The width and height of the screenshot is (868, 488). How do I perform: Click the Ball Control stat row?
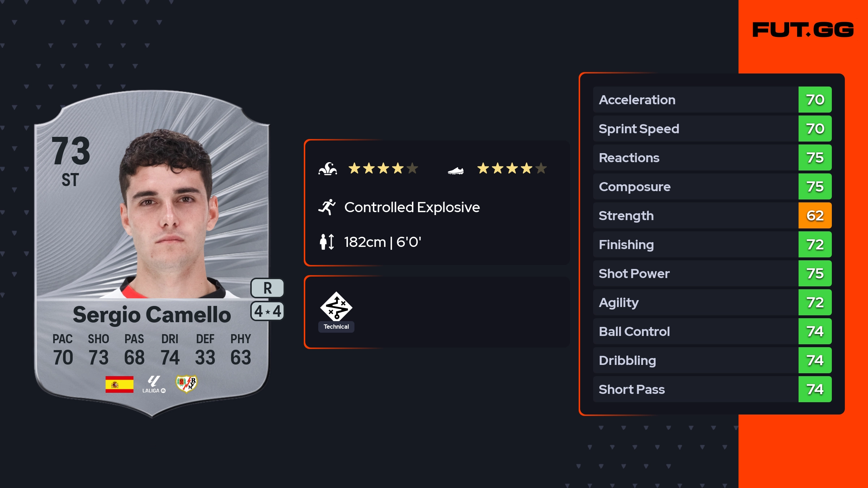tap(695, 332)
